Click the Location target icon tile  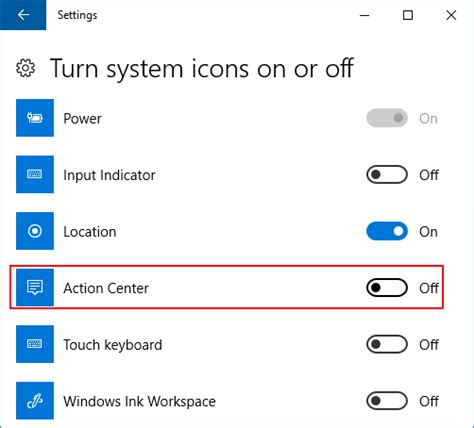pos(35,231)
